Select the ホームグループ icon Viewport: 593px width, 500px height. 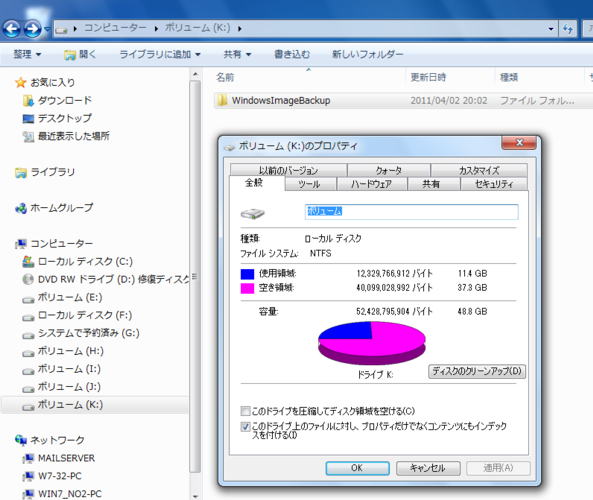click(x=21, y=208)
